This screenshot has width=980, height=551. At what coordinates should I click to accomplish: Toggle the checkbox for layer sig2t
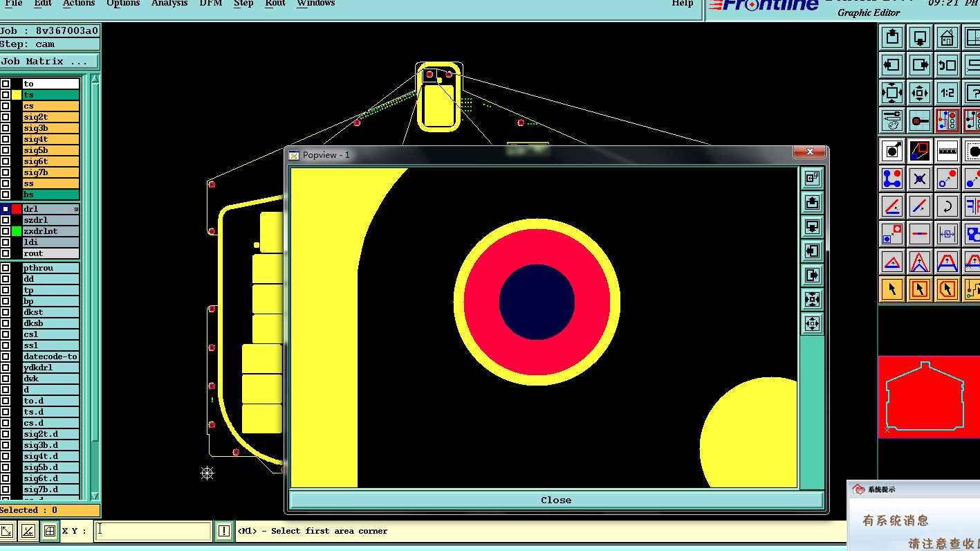pos(6,117)
